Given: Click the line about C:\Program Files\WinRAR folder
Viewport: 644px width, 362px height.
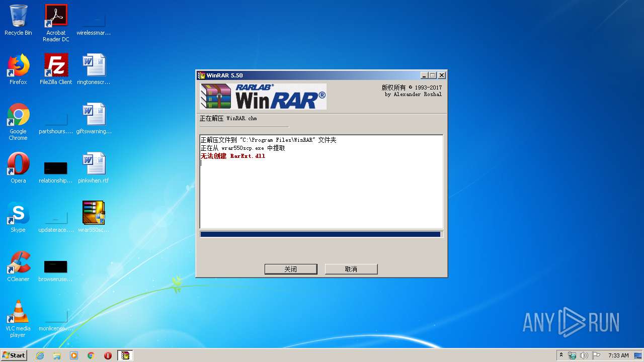Looking at the screenshot, I should pos(269,140).
